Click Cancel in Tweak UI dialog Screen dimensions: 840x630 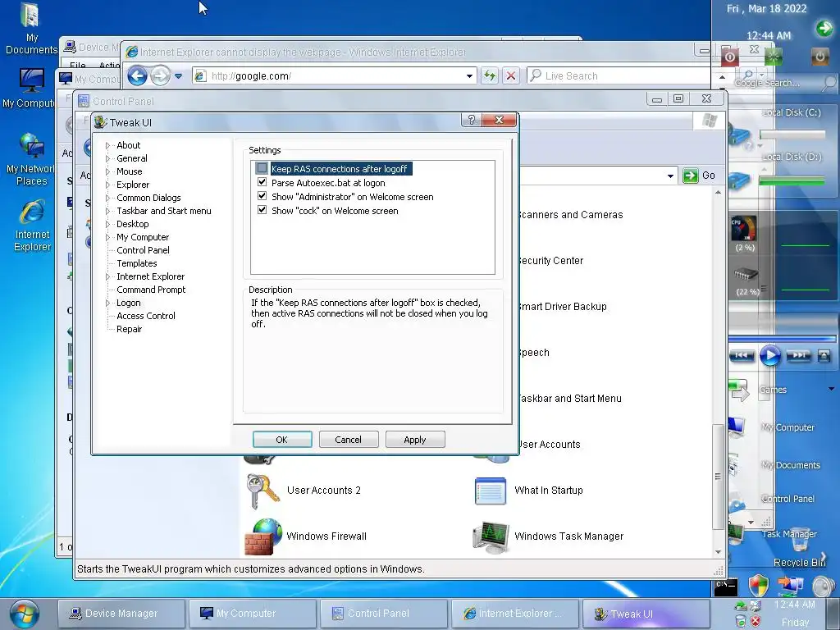click(348, 440)
